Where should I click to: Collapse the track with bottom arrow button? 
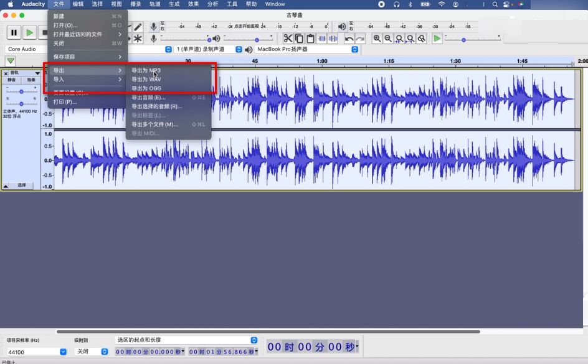click(x=6, y=186)
